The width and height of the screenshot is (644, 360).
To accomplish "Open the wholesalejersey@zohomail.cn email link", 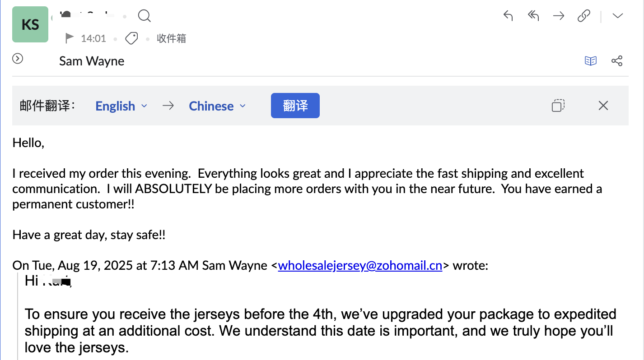I will [360, 265].
